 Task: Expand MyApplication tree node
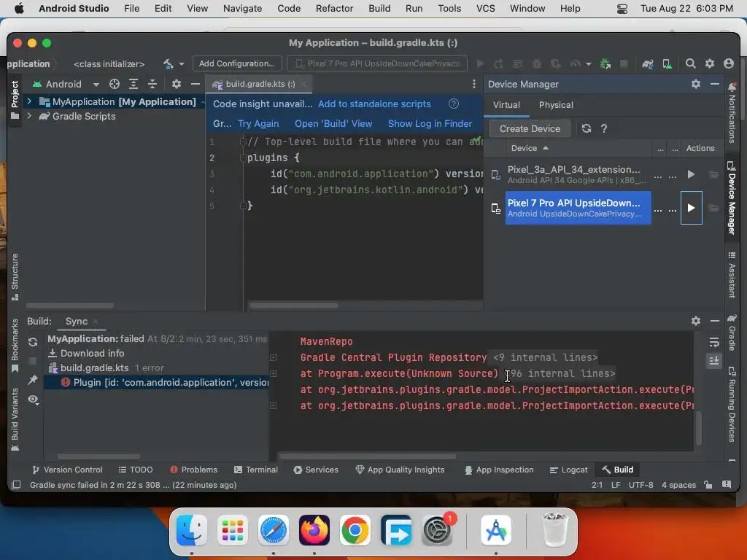(x=29, y=101)
